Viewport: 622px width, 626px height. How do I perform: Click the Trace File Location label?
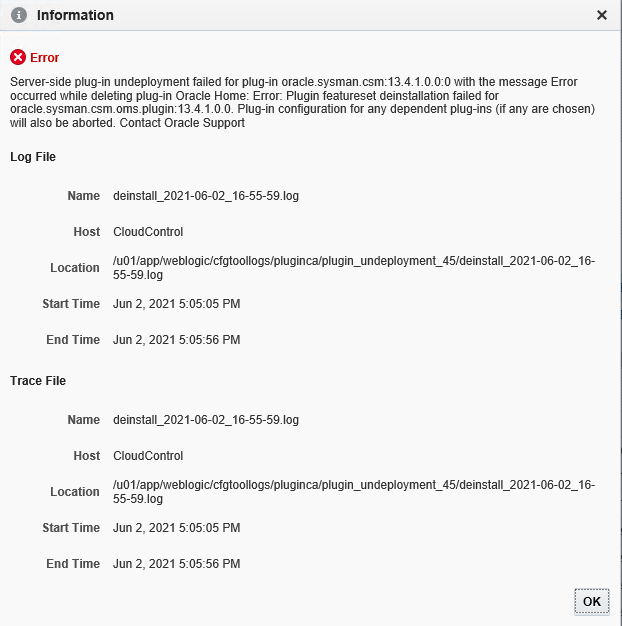(x=75, y=492)
